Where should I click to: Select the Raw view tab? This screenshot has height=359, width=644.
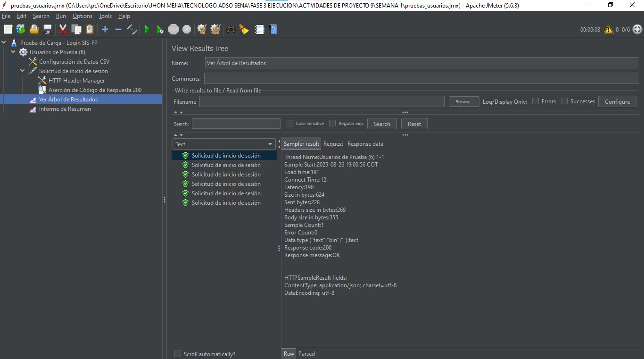(x=289, y=354)
